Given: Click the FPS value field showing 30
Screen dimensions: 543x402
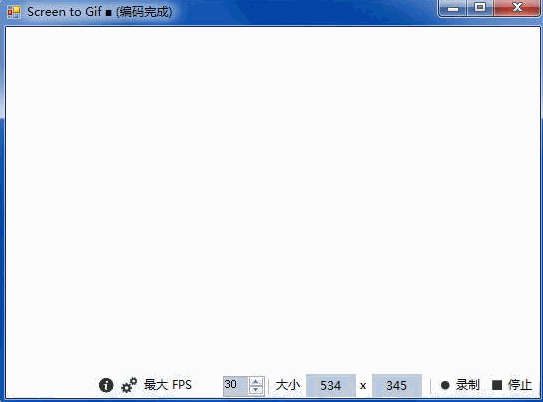Looking at the screenshot, I should [235, 386].
